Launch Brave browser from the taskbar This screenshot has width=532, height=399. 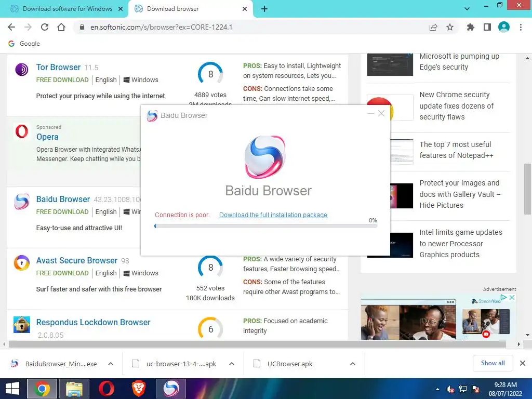coord(138,389)
